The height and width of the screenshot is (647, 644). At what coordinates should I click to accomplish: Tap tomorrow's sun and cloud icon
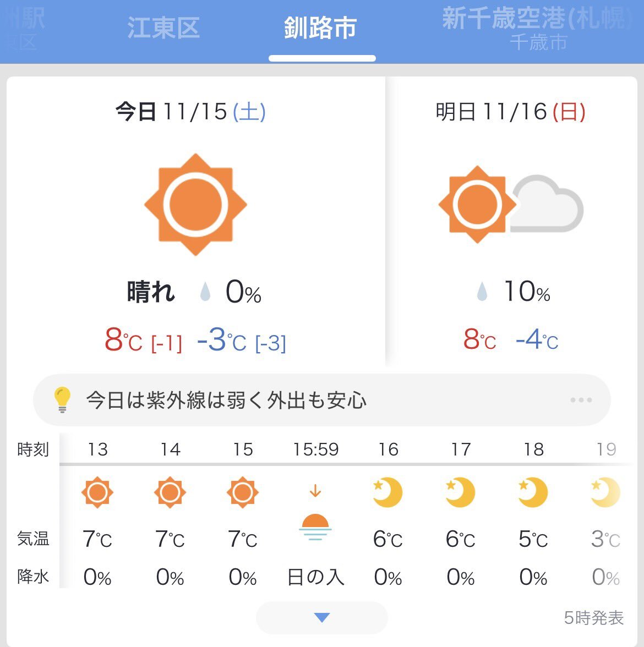pyautogui.click(x=511, y=205)
